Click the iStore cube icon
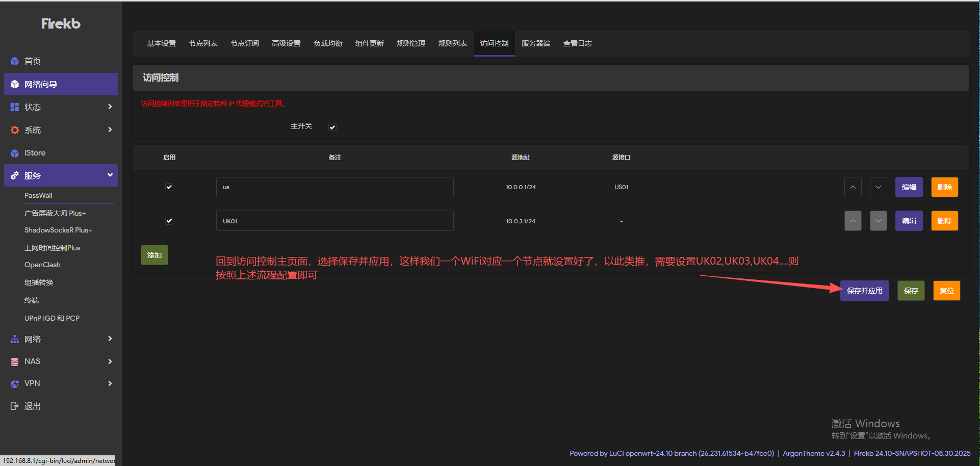 15,153
